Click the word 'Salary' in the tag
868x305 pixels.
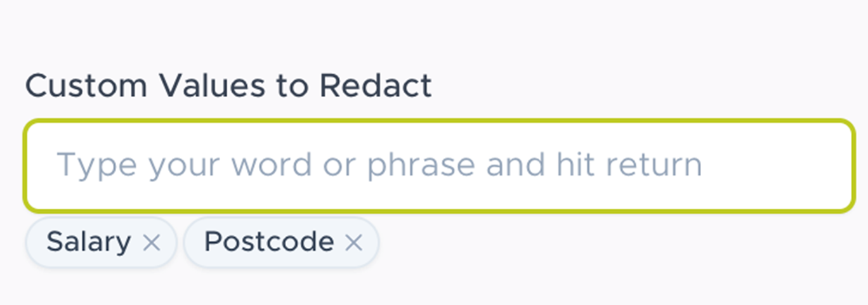tap(89, 242)
